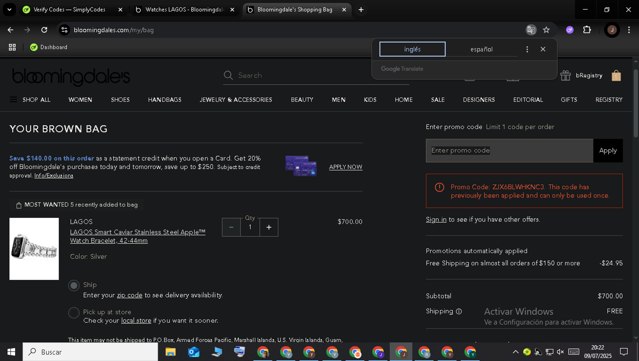
Task: Open the Info/Exclusions link
Action: [x=54, y=176]
